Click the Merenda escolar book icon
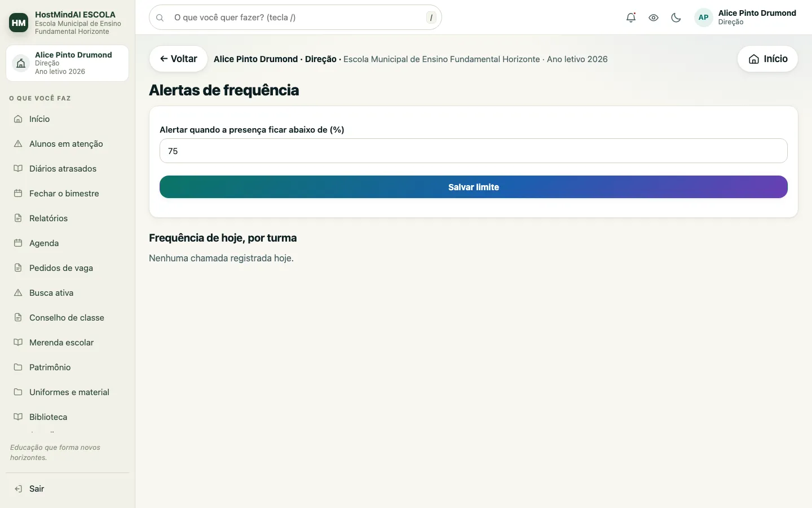Screen dimensions: 812x508 click(18, 343)
